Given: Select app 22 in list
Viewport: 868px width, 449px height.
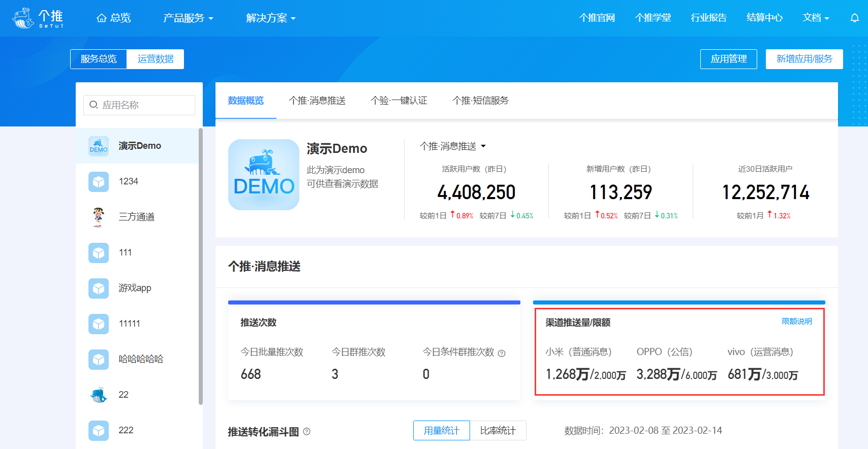Looking at the screenshot, I should click(x=137, y=395).
